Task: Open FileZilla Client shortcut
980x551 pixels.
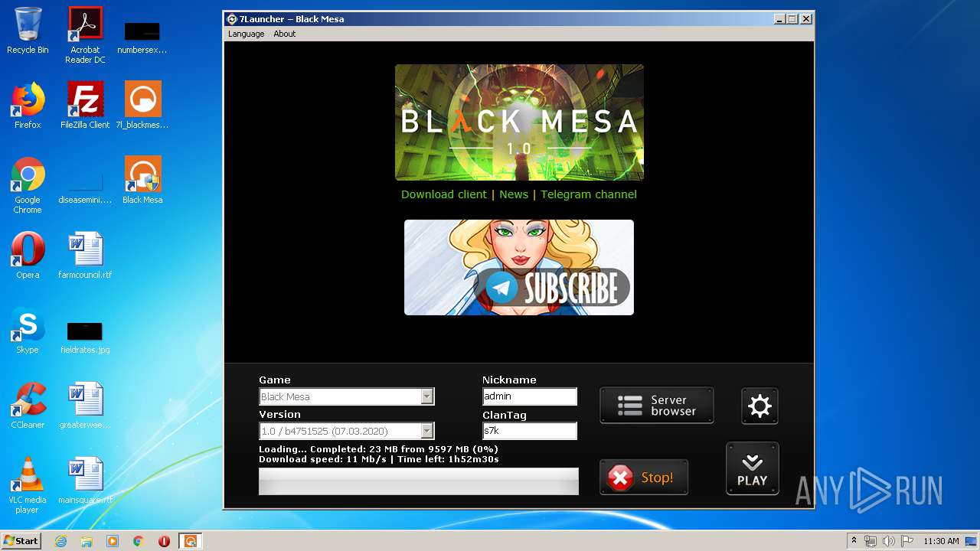Action: coord(85,106)
